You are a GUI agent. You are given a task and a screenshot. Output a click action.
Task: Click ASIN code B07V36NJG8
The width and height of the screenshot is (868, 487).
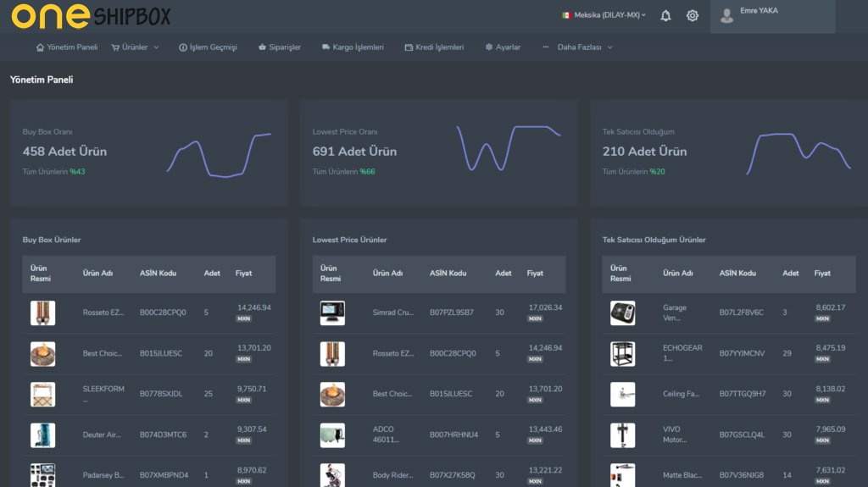point(741,475)
